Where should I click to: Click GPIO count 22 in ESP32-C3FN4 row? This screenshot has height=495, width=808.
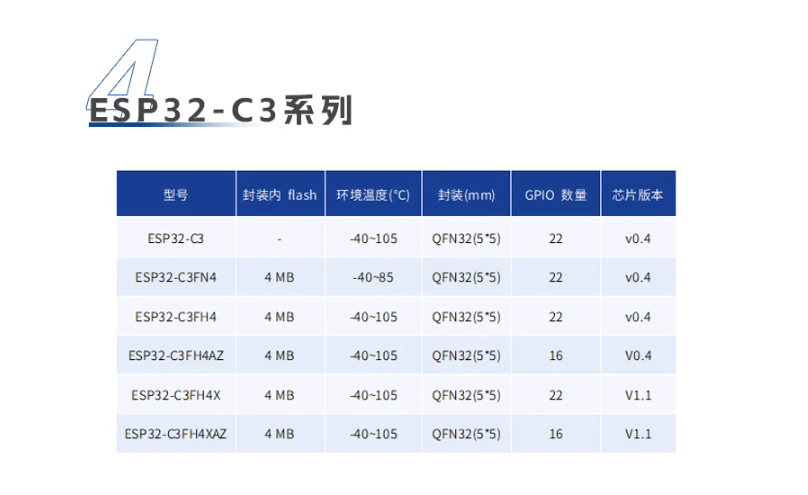[556, 278]
